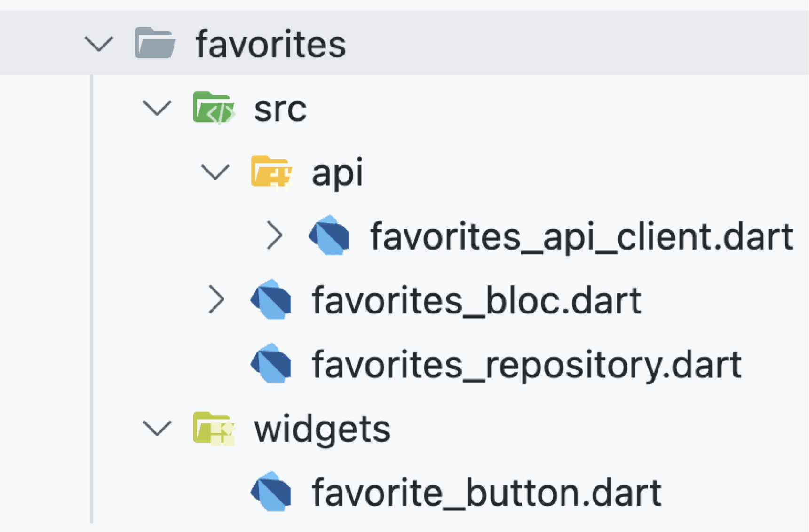Collapse the widgets folder chevron

157,428
